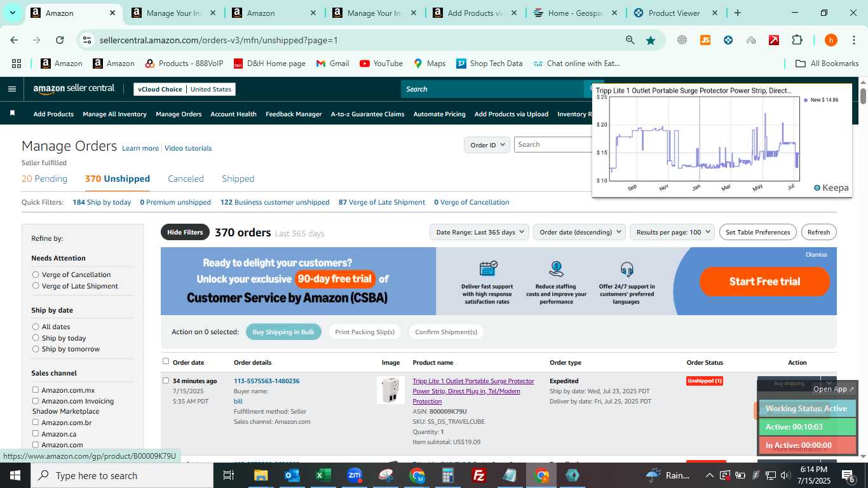This screenshot has width=868, height=488.
Task: Dismiss the CSBA banner
Action: coord(816,254)
